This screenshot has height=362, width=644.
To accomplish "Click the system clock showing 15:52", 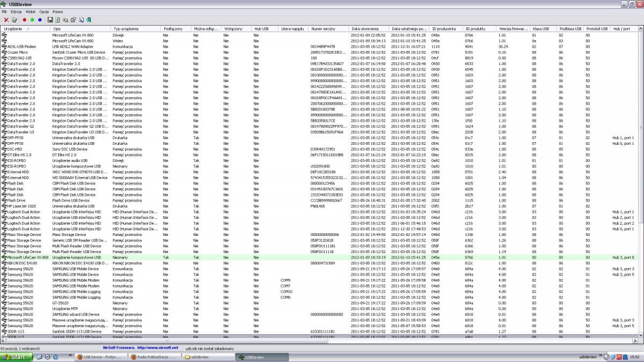I will (x=635, y=357).
